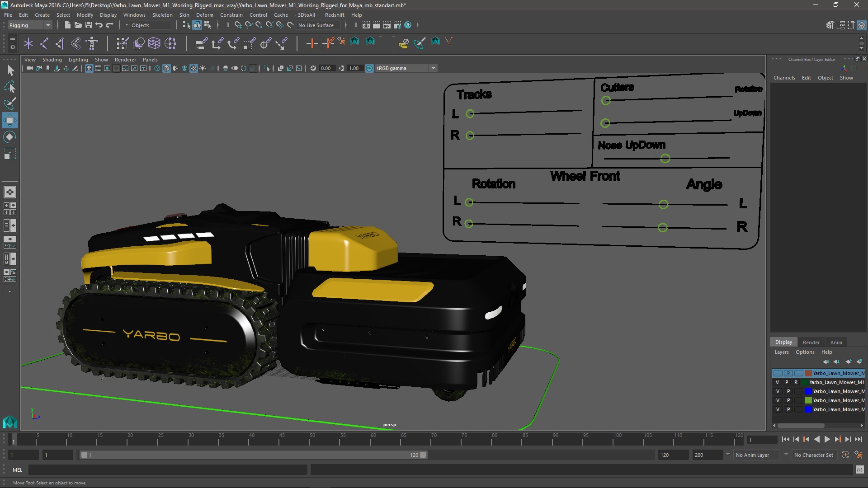Open the Skeleton menu
The height and width of the screenshot is (488, 868).
[162, 15]
